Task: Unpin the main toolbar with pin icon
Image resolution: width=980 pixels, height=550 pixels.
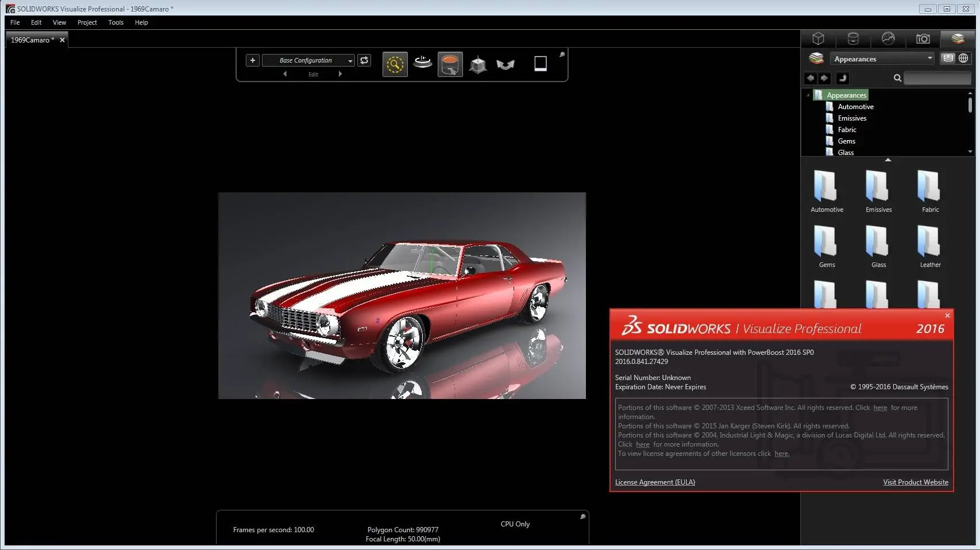Action: pos(562,55)
